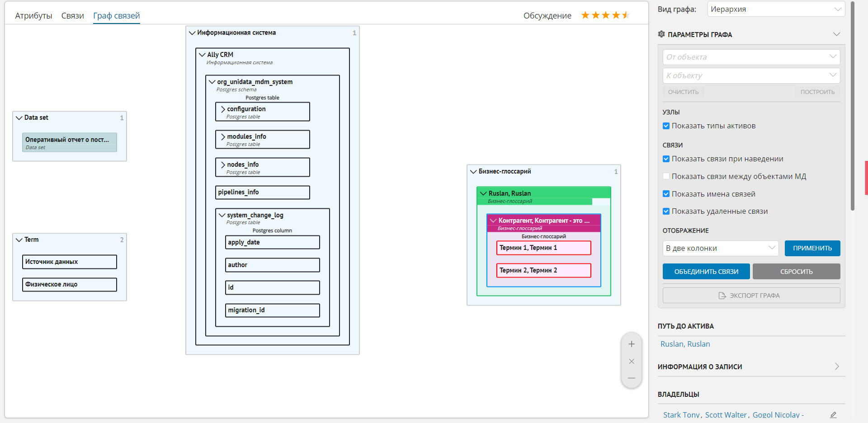Expand ИНФОРМАЦИЯ О ЗАПИСИ section

(837, 367)
